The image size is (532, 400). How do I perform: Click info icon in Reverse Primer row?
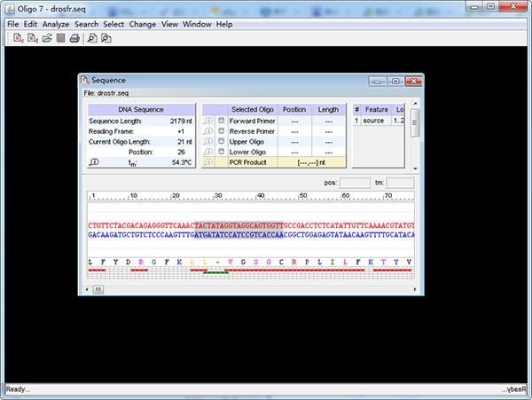[x=208, y=131]
